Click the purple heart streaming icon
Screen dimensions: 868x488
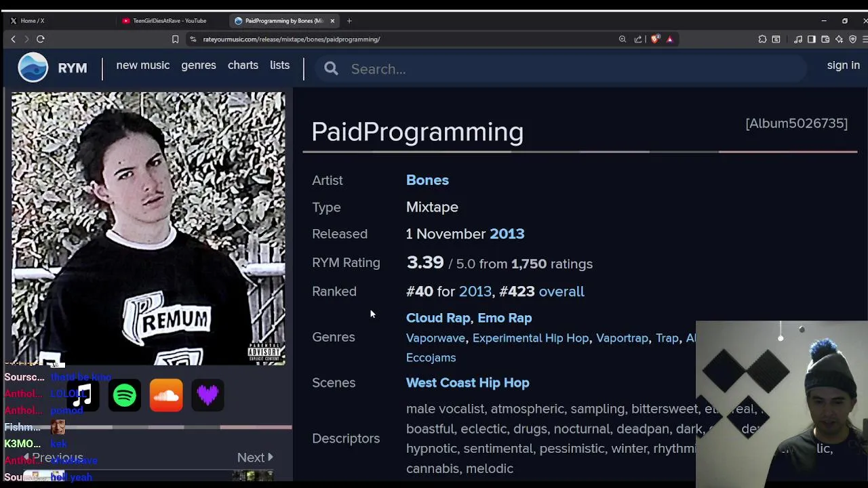[x=208, y=395]
